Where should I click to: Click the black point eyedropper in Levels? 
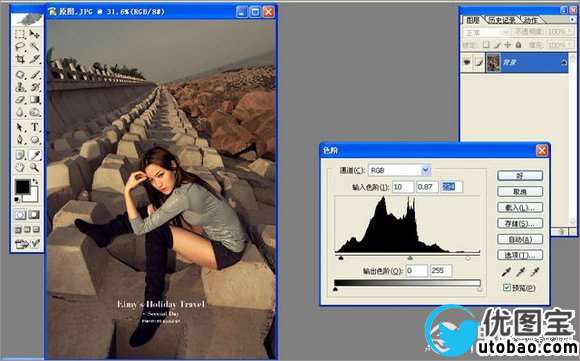pyautogui.click(x=506, y=273)
